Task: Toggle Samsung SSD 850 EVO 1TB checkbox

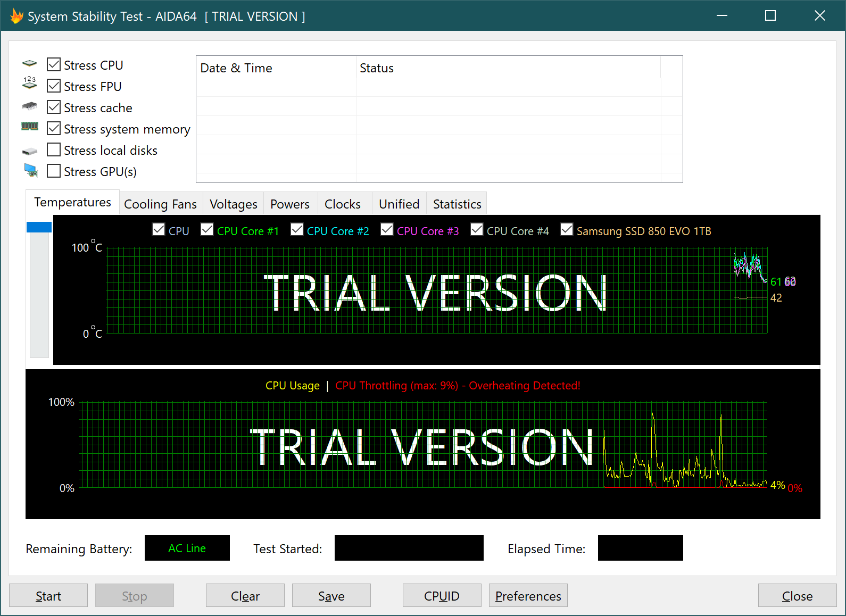Action: tap(567, 230)
